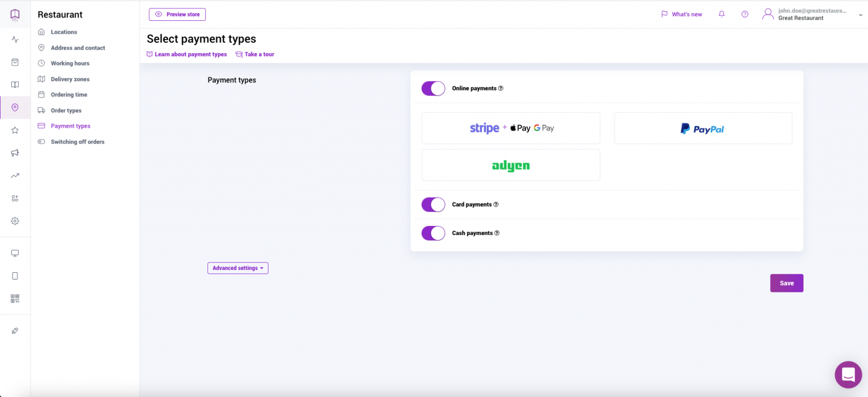Screen dimensions: 868x397
Task: Click the megaphone marketing icon in sidebar
Action: pos(15,153)
